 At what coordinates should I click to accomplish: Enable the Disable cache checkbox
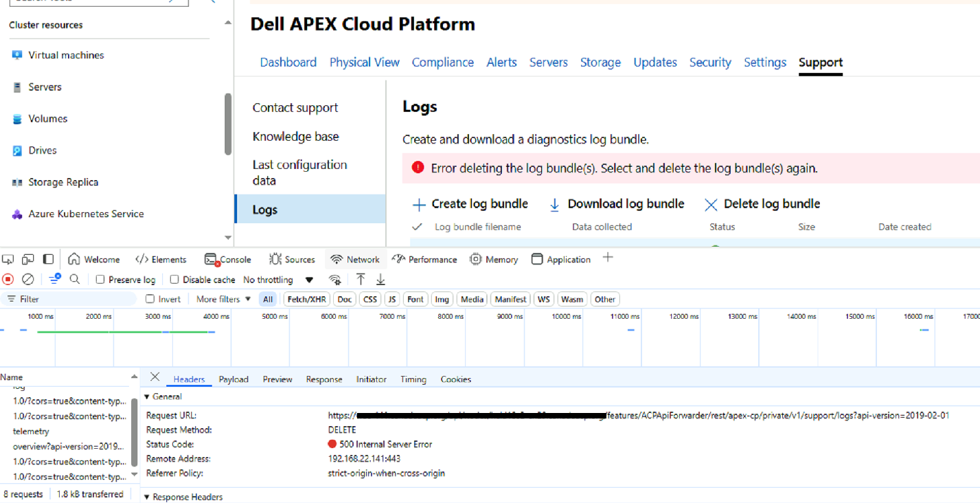pos(174,280)
